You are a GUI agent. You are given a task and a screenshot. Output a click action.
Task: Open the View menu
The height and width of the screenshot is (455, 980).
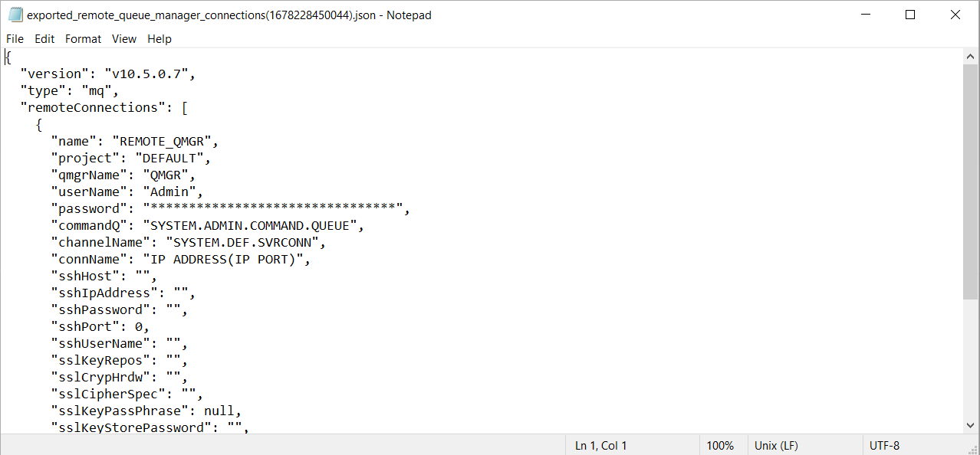click(123, 38)
